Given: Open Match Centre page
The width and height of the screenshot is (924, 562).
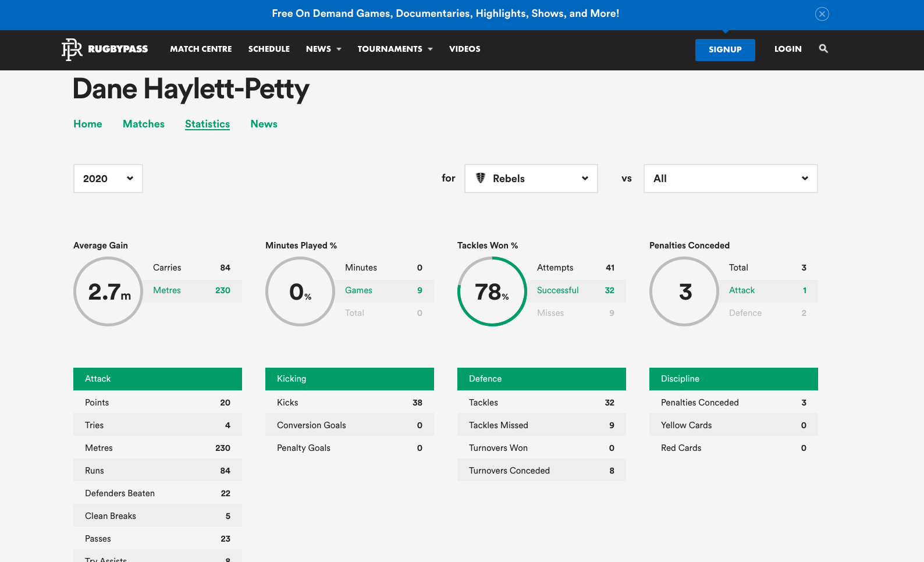Looking at the screenshot, I should click(x=201, y=49).
